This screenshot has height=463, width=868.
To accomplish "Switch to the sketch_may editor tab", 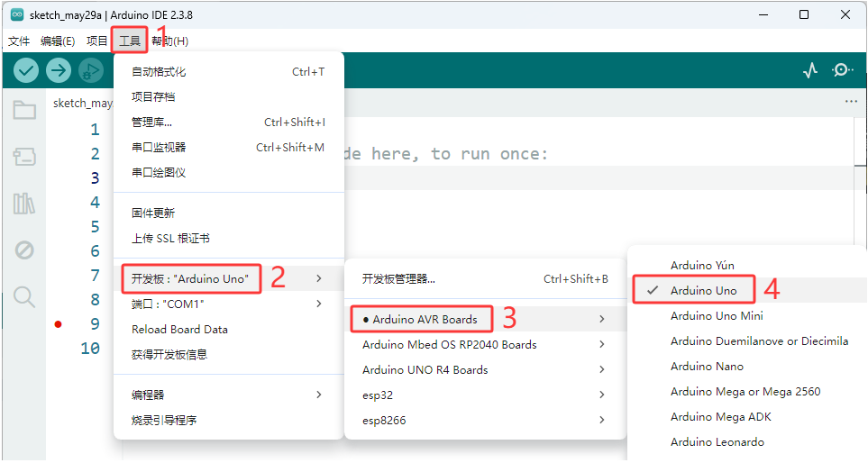I will [x=82, y=103].
